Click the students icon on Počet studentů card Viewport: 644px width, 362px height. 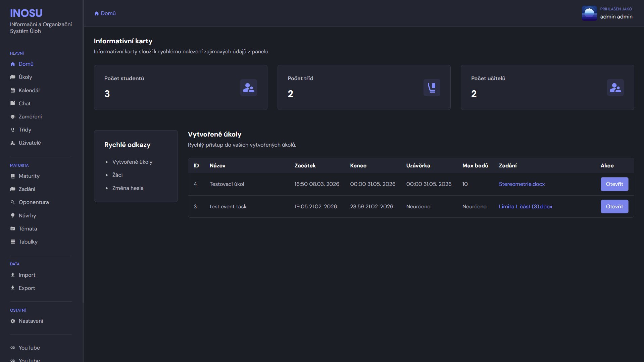(x=248, y=88)
